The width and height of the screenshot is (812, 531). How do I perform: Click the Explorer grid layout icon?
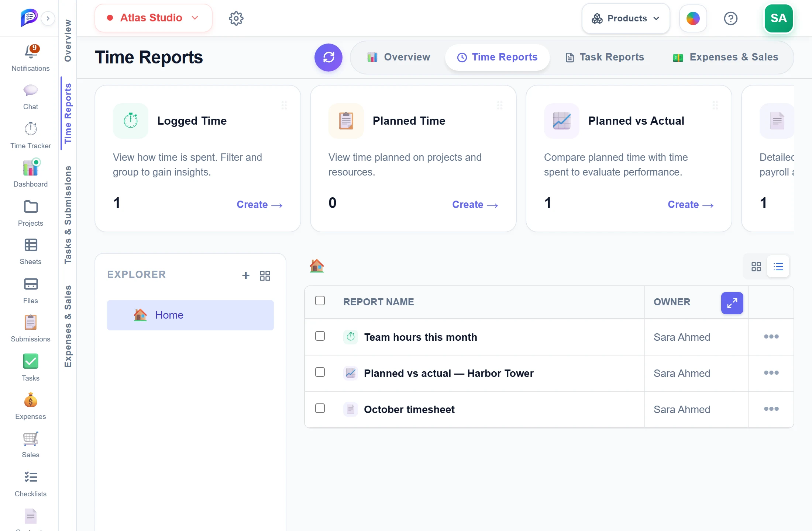tap(265, 275)
